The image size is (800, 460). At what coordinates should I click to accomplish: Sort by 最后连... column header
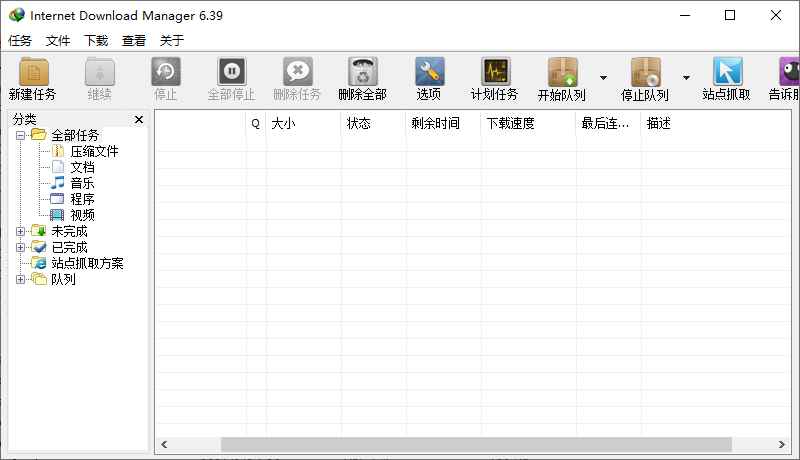coord(608,123)
